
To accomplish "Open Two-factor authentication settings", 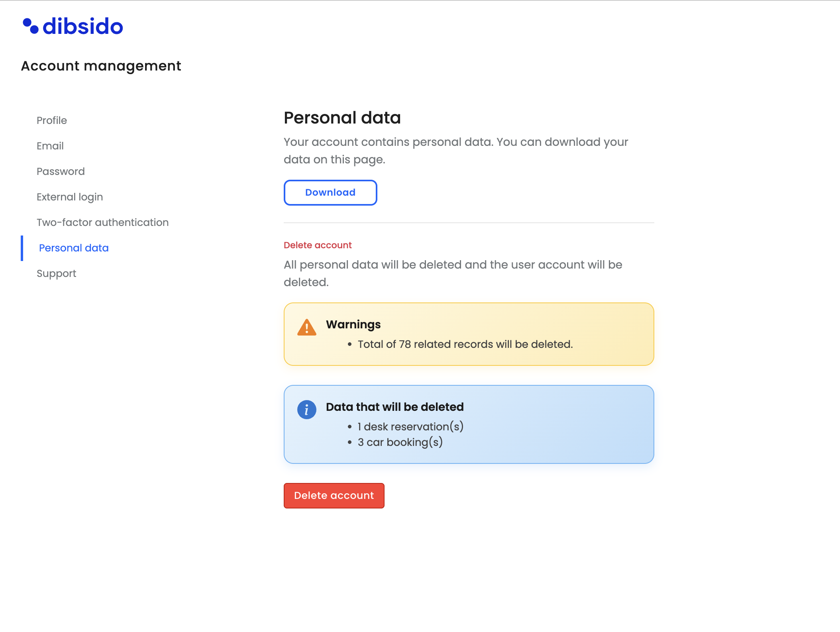I will [102, 222].
